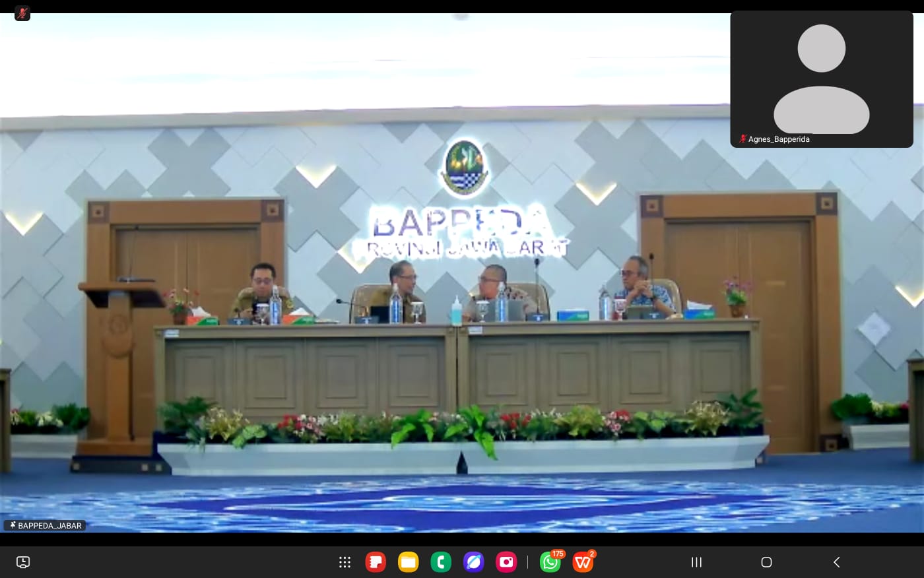924x578 pixels.
Task: Tap the main BAPPEDA_JABAR video feed
Action: (x=462, y=273)
